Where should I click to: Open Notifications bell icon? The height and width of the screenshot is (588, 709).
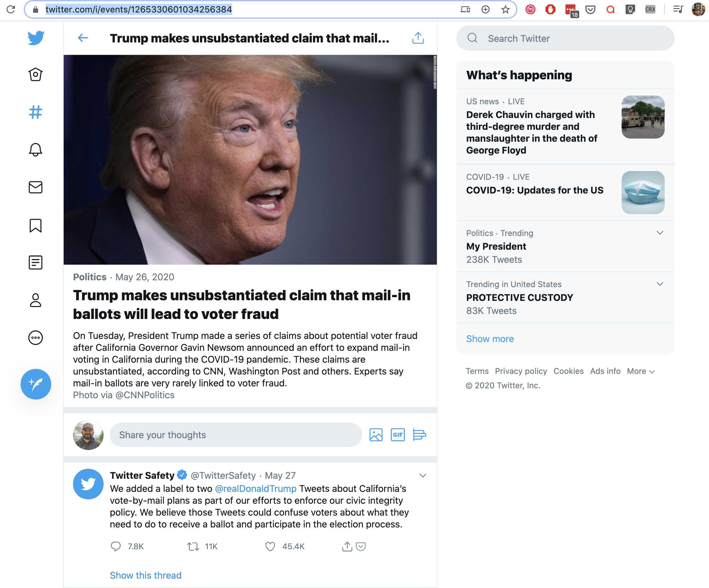tap(36, 149)
